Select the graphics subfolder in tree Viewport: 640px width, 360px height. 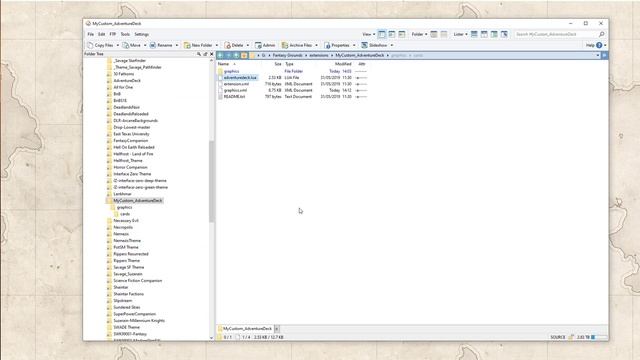pyautogui.click(x=124, y=207)
